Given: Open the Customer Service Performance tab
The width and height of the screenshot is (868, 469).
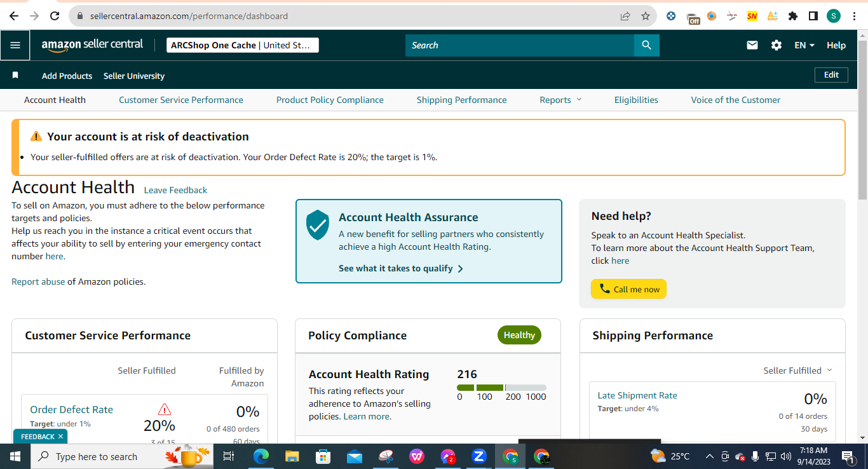Looking at the screenshot, I should [x=181, y=100].
